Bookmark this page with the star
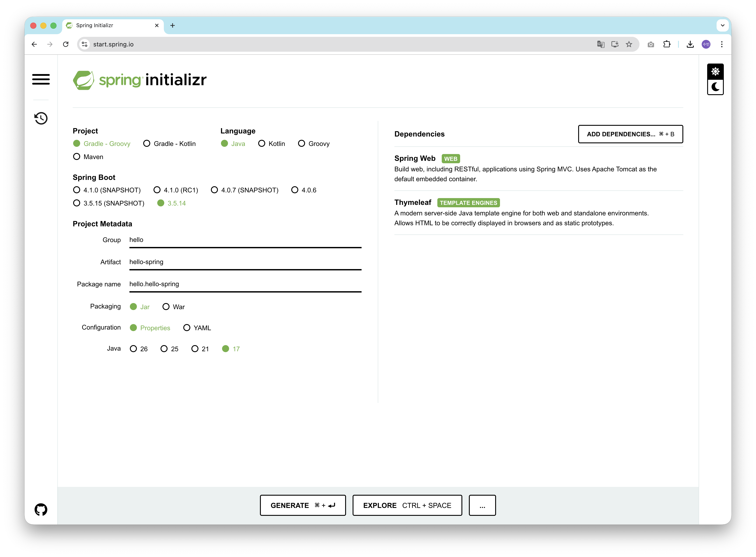 click(629, 44)
